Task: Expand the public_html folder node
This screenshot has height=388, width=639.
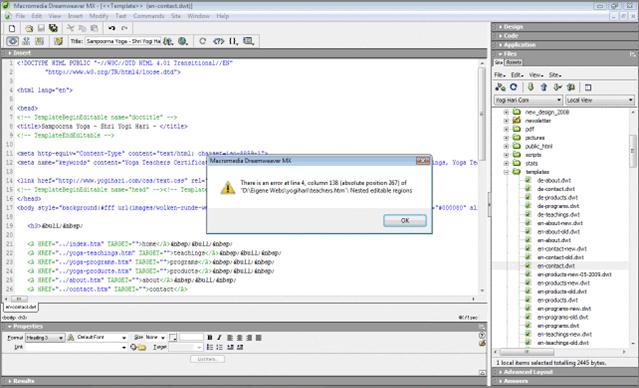Action: click(506, 146)
